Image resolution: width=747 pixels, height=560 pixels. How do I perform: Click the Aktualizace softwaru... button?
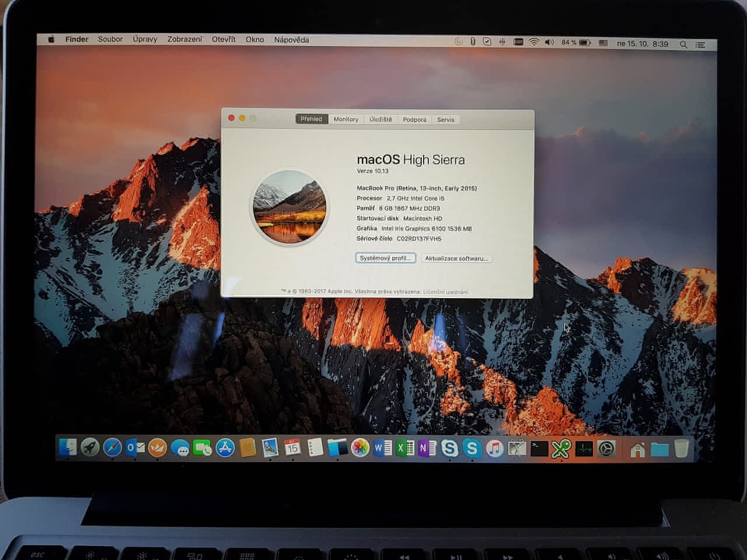[x=456, y=258]
